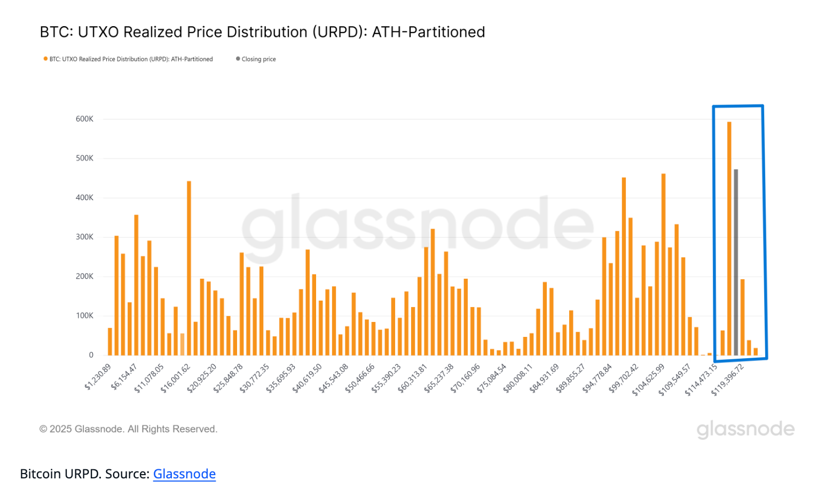This screenshot has height=504, width=818.
Task: Click the $60,313.81 x-axis label
Action: pos(413,379)
